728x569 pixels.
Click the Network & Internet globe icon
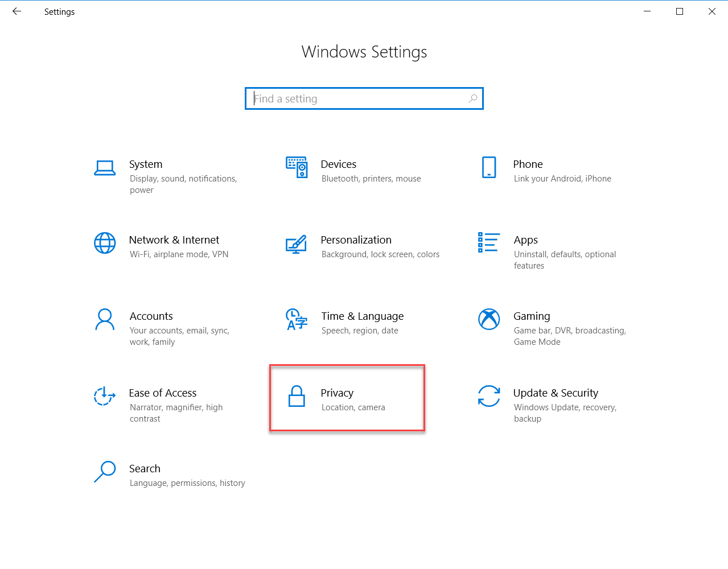coord(105,243)
